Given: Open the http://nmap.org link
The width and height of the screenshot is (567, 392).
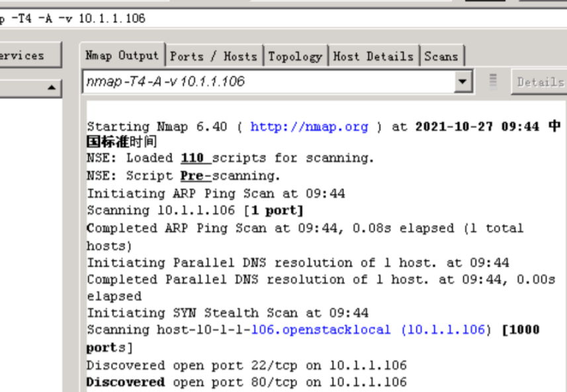Looking at the screenshot, I should pyautogui.click(x=309, y=127).
